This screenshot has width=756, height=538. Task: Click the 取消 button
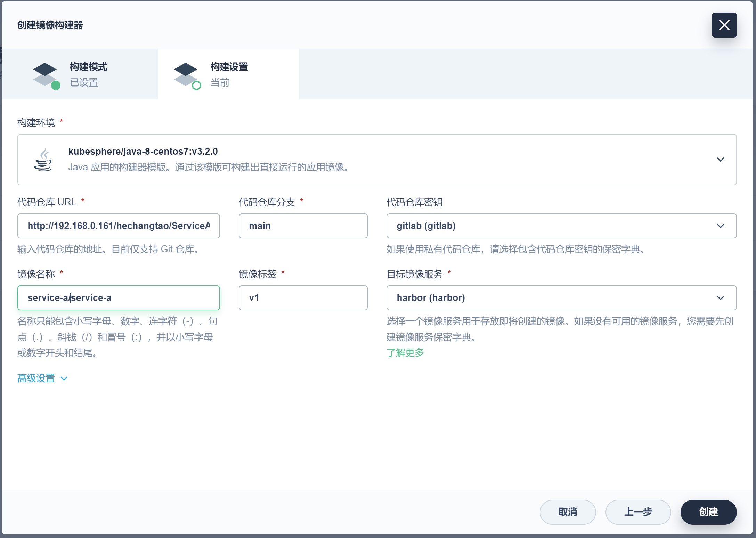coord(567,512)
